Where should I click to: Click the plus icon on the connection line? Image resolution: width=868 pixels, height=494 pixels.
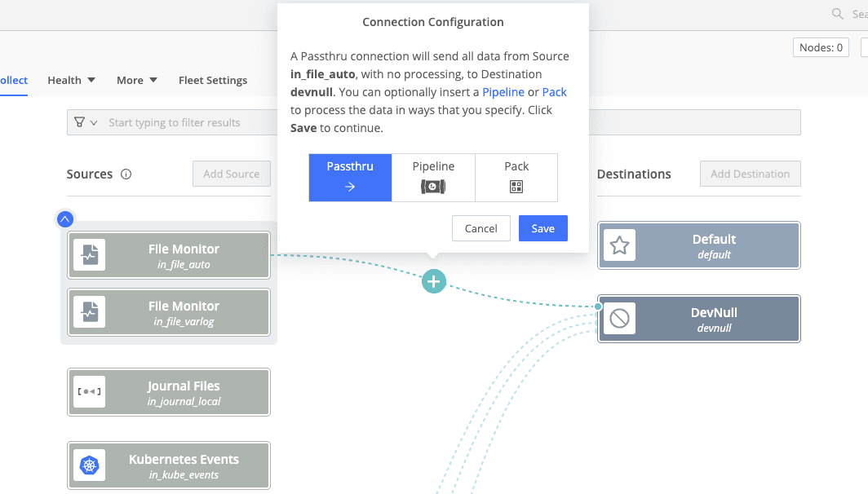pyautogui.click(x=434, y=282)
